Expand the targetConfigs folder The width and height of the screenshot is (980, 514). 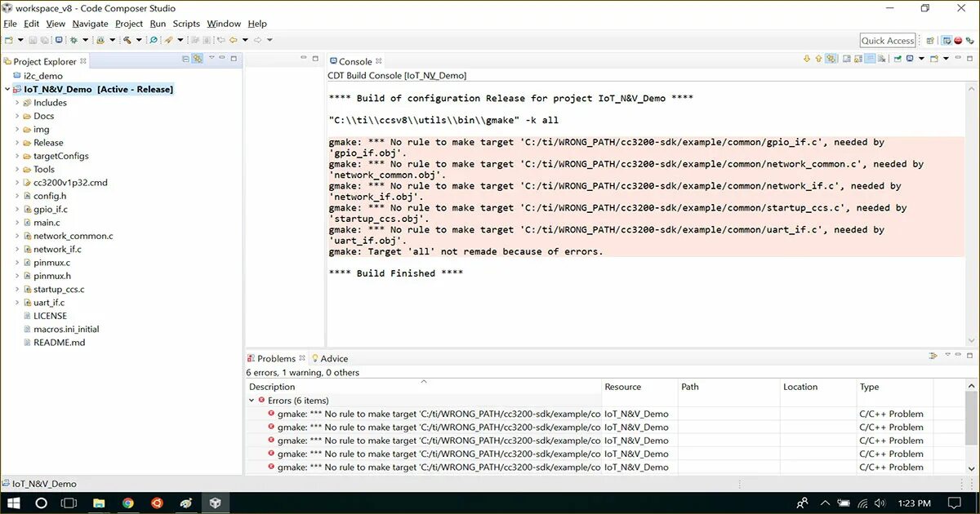(17, 156)
